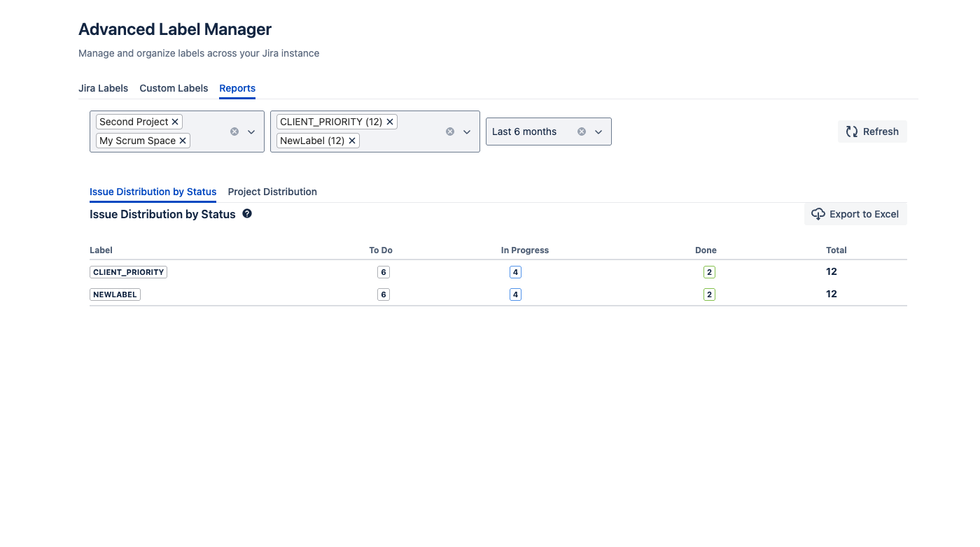Viewport: 980px width, 547px height.
Task: Remove the Second Project chip
Action: (x=175, y=122)
